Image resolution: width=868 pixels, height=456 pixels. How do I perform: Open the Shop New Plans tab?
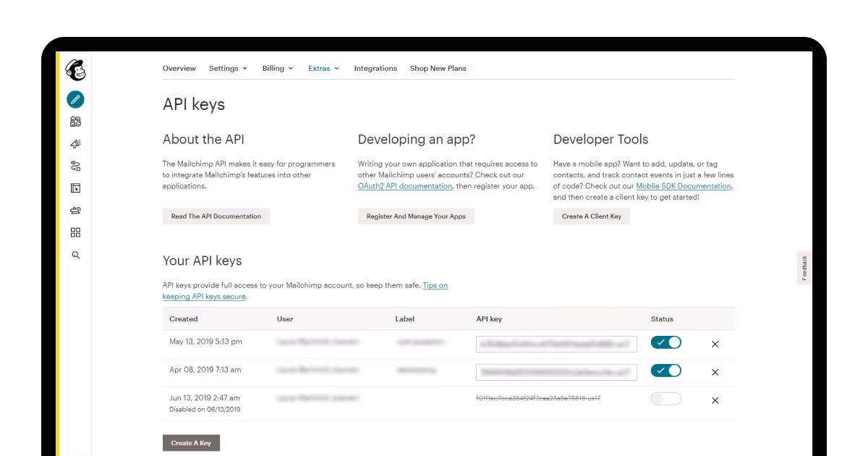[438, 68]
